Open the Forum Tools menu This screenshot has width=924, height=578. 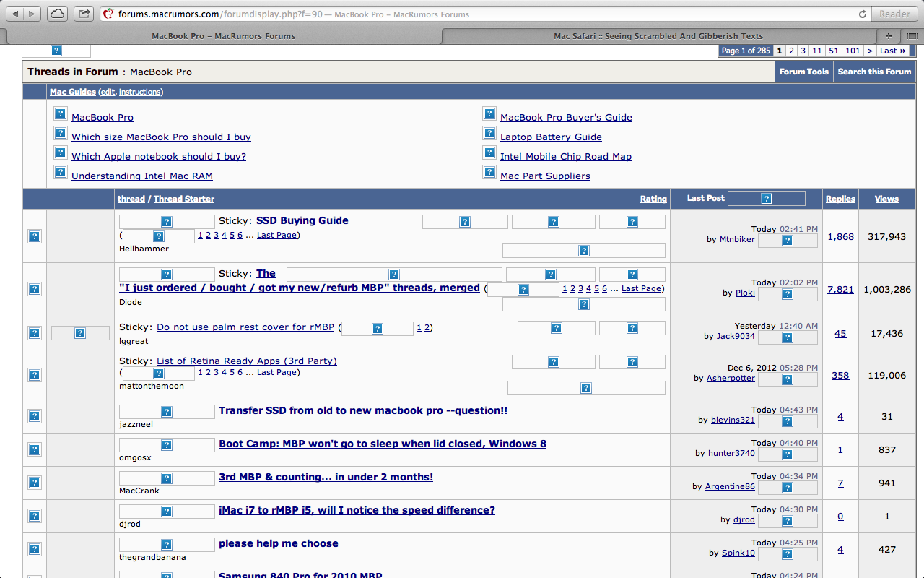click(x=803, y=72)
